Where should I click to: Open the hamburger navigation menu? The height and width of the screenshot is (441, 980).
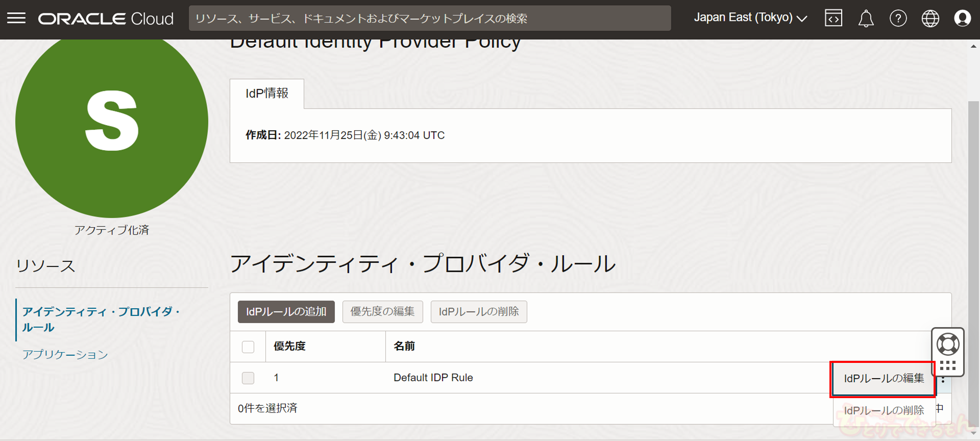(16, 18)
